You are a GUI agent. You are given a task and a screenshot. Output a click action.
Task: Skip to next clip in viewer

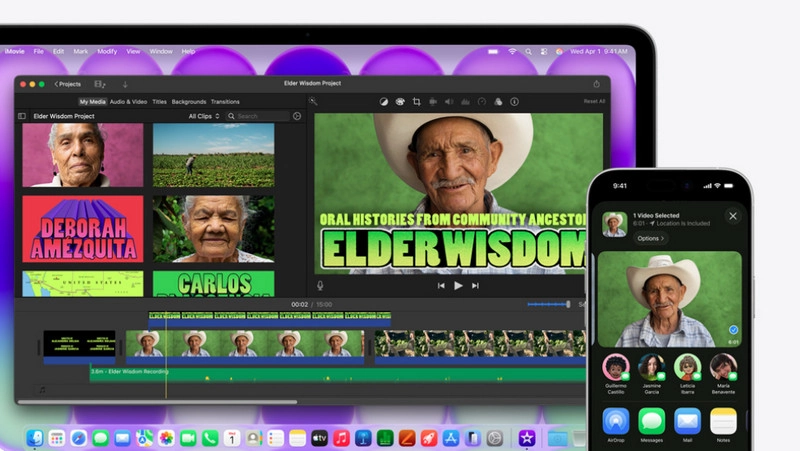pos(476,286)
